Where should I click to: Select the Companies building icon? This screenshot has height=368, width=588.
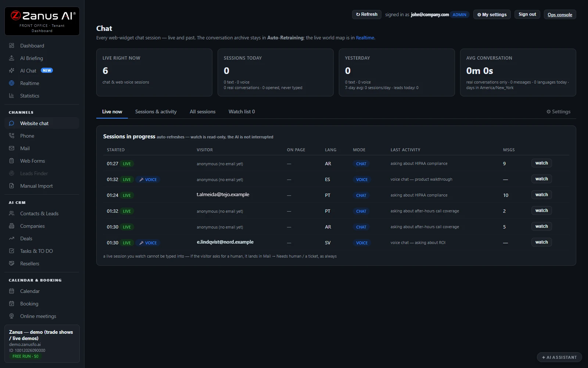11,226
